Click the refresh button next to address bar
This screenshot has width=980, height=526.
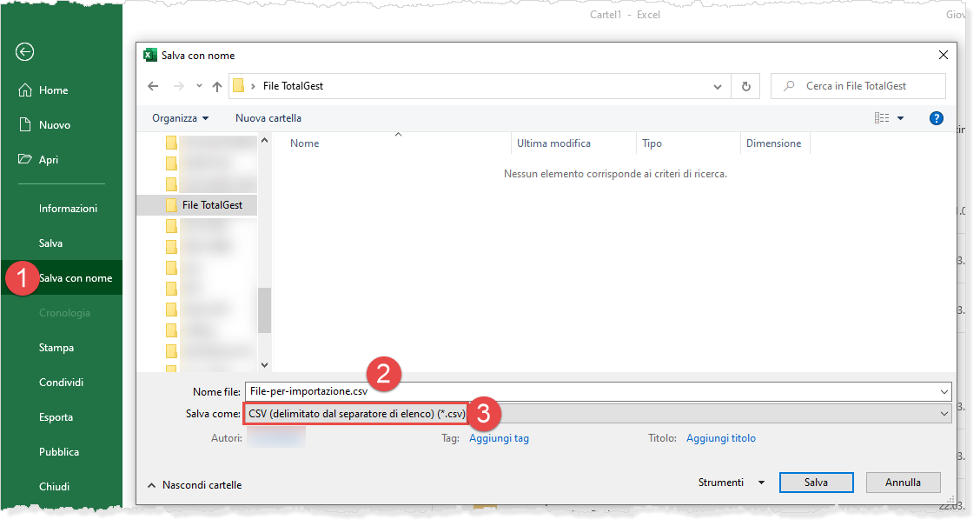click(x=745, y=86)
